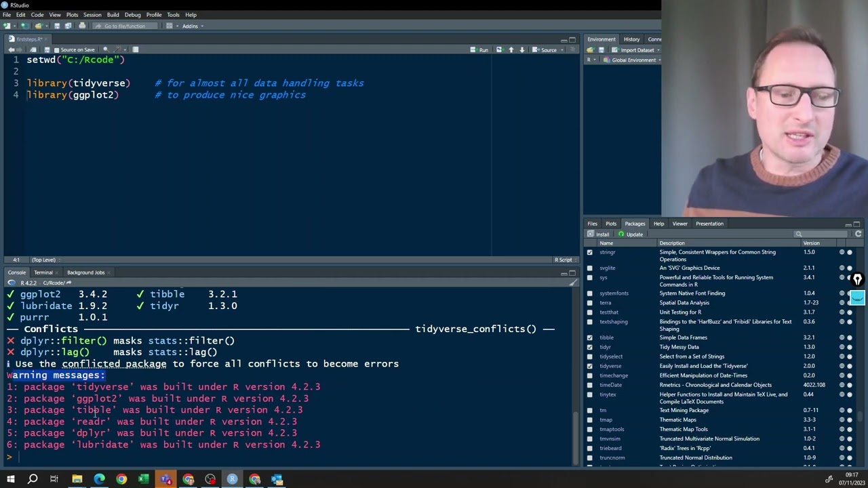Image resolution: width=868 pixels, height=488 pixels.
Task: Check the svglite package checkbox
Action: tap(589, 268)
